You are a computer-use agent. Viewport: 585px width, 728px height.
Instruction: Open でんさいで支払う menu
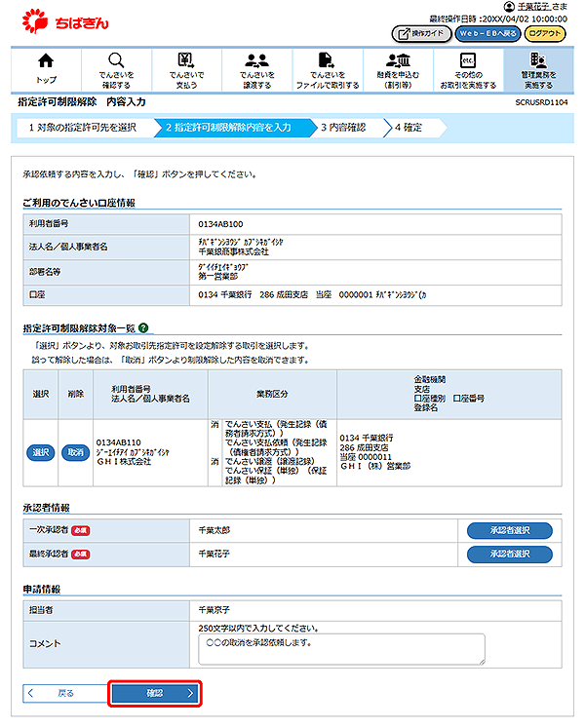pos(186,69)
